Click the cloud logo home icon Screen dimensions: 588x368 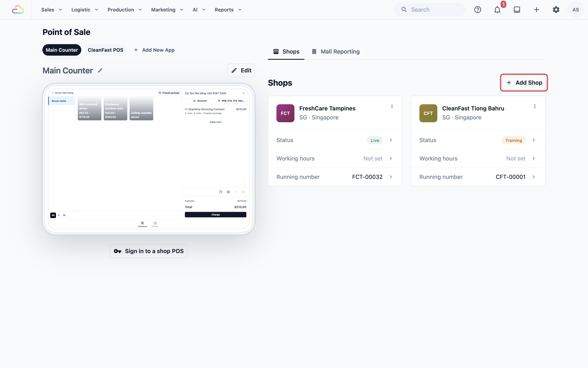[18, 10]
